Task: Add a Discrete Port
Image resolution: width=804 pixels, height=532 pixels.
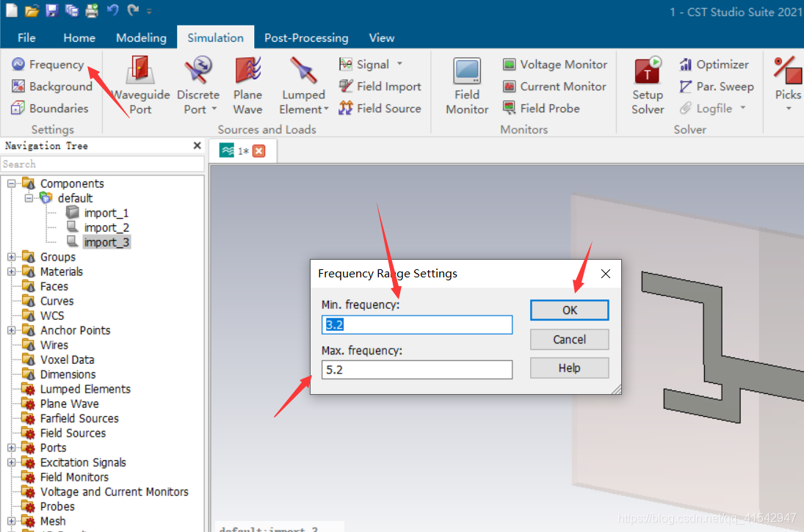Action: 198,86
